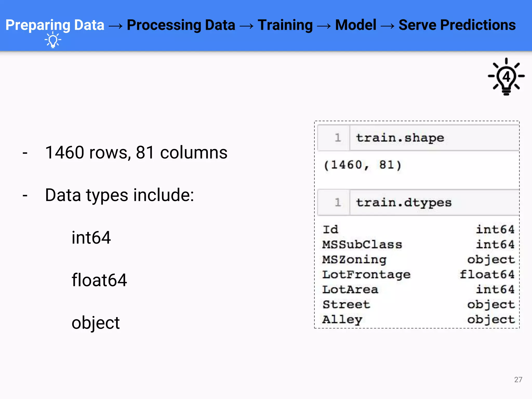
Task: Click the line number 1 of train.dtypes cell
Action: pyautogui.click(x=338, y=203)
